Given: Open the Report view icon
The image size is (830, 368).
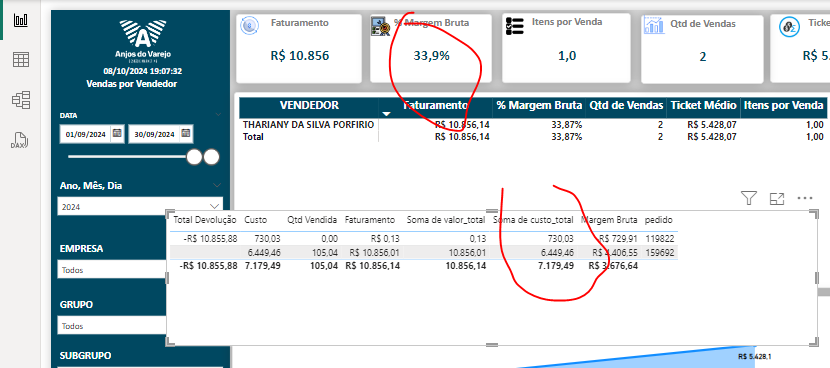Looking at the screenshot, I should 21,21.
